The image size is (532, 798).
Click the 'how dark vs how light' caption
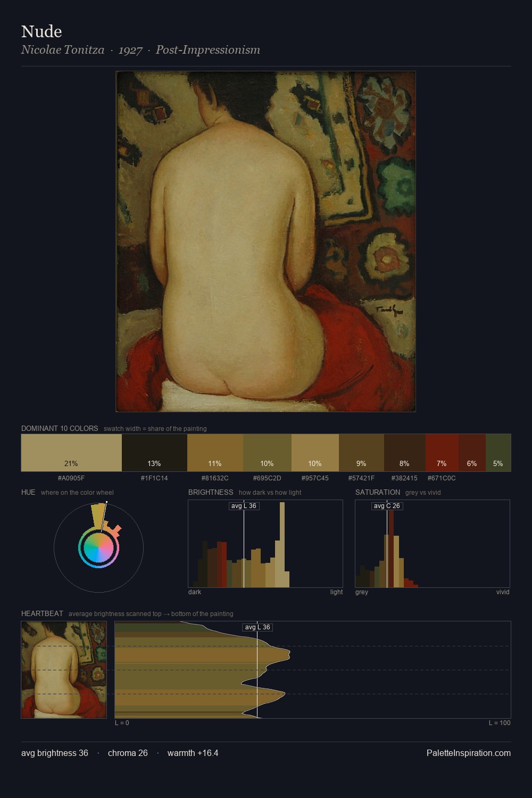click(x=270, y=493)
